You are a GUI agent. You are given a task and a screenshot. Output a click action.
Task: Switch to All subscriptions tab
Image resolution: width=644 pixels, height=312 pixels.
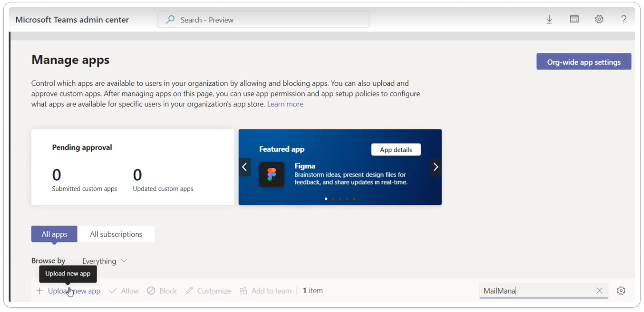pos(116,234)
